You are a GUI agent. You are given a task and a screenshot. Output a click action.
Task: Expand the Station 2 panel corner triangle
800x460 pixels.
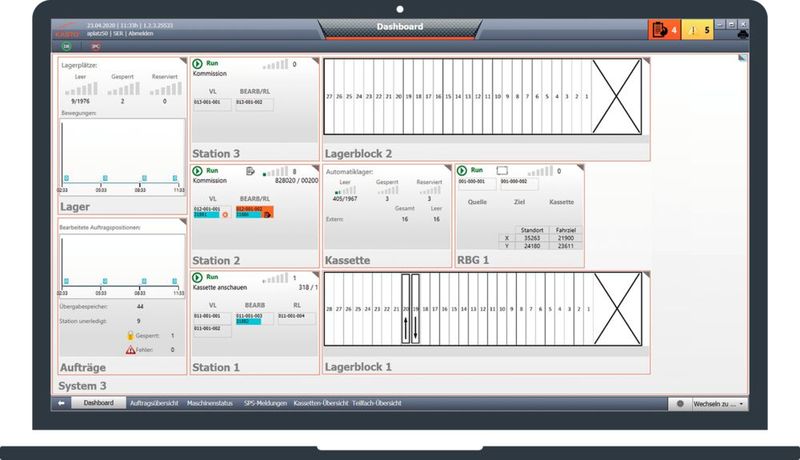315,168
